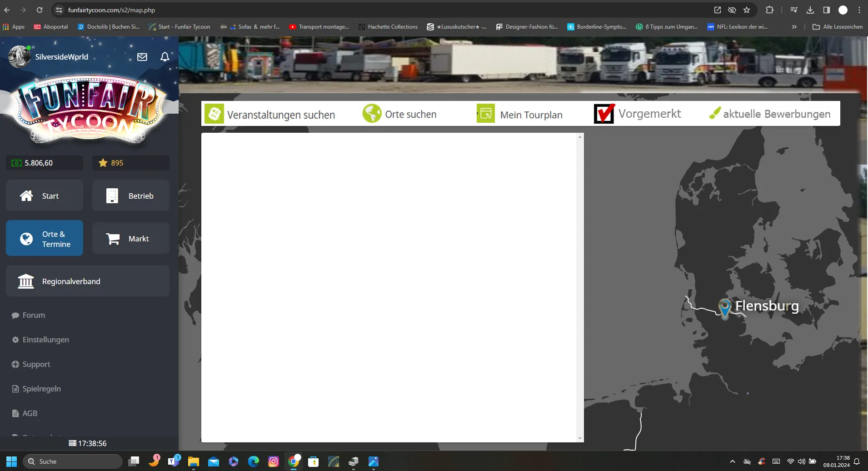Click the Flensburg map pin
868x471 pixels.
click(x=724, y=307)
